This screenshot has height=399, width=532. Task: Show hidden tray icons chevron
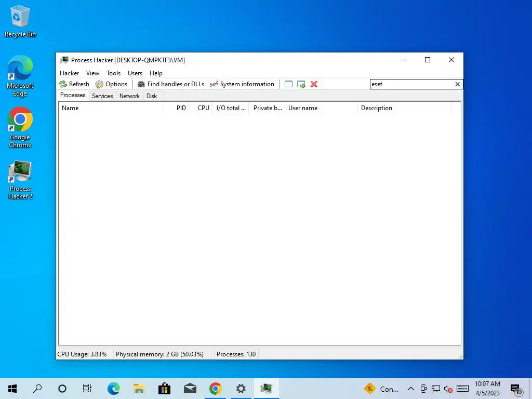pyautogui.click(x=410, y=389)
